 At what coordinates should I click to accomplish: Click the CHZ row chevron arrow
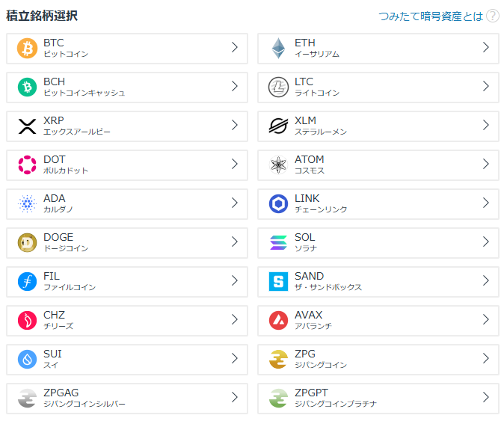[235, 319]
